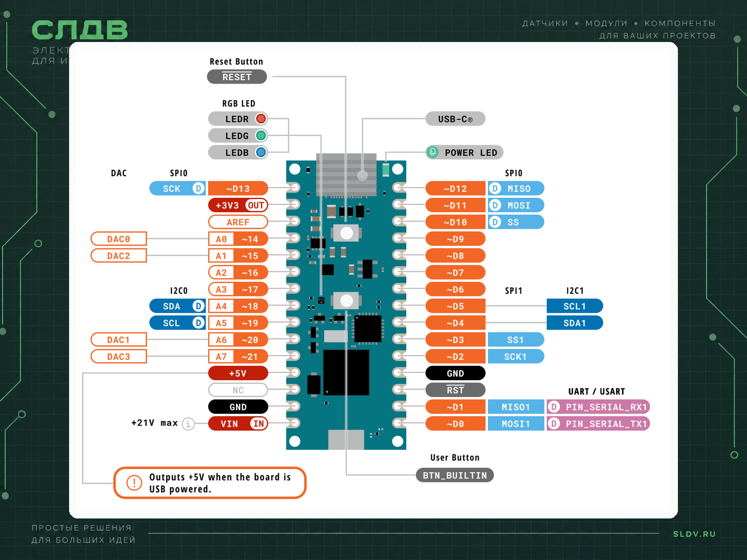Click the SCK1 label
Viewport: 747px width, 560px height.
[516, 357]
